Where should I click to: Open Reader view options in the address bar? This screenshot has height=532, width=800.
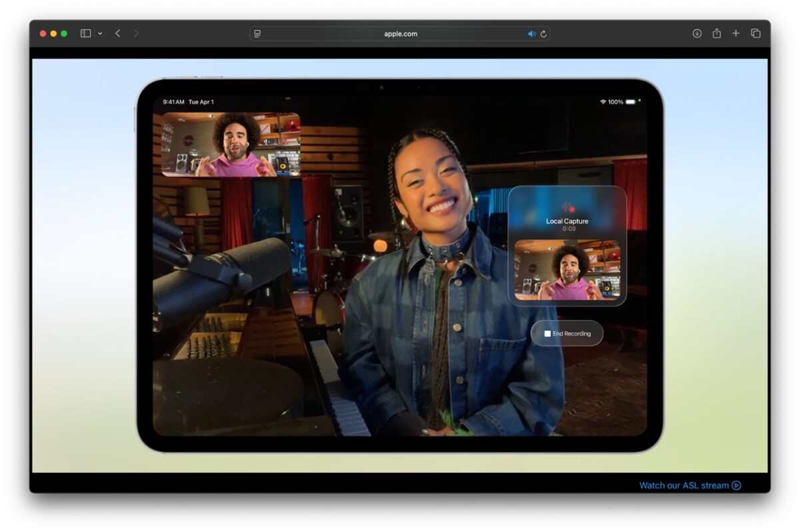257,33
